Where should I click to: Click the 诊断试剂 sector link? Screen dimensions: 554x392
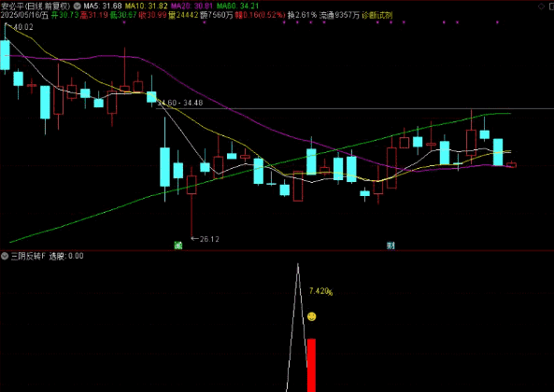[377, 15]
